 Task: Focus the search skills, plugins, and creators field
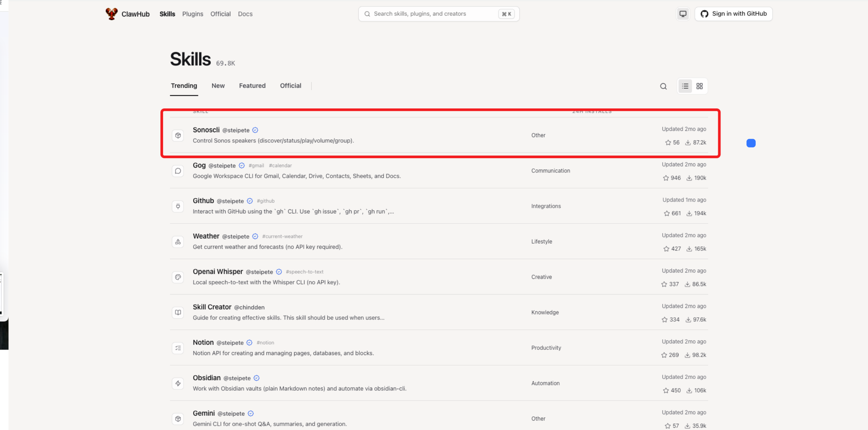439,14
